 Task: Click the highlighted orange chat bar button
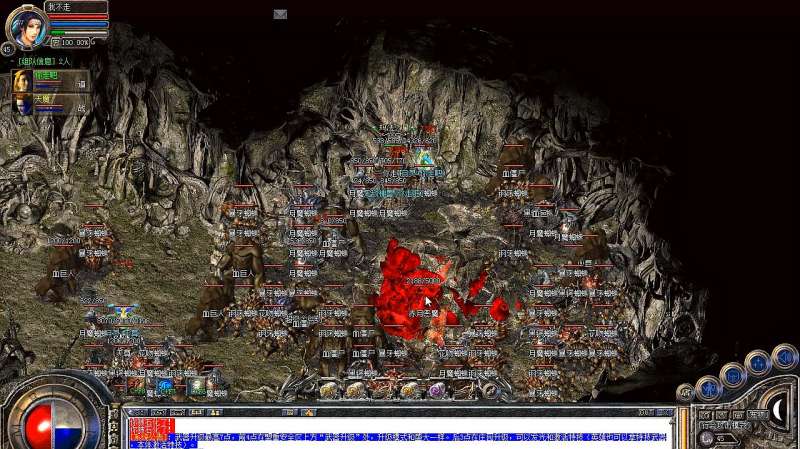coord(309,412)
